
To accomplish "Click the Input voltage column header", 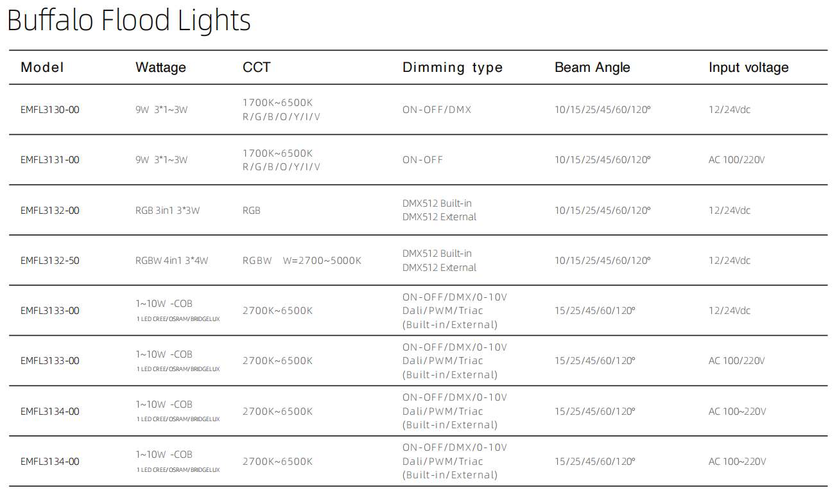I will click(x=748, y=68).
